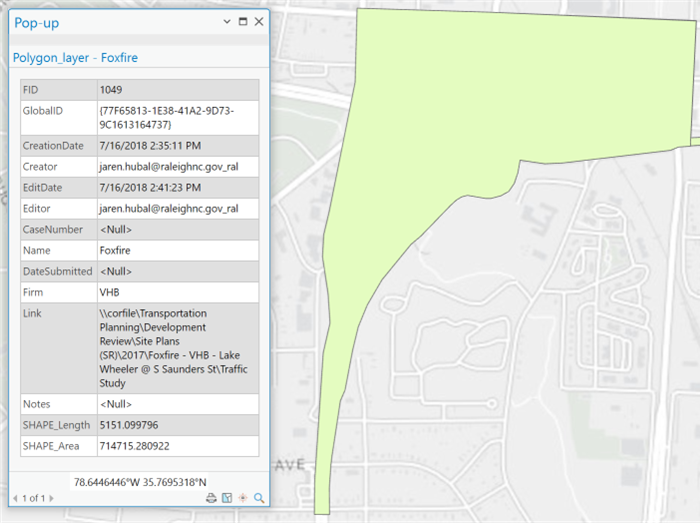Maximize the Pop-up pane
The image size is (700, 523).
pyautogui.click(x=243, y=21)
